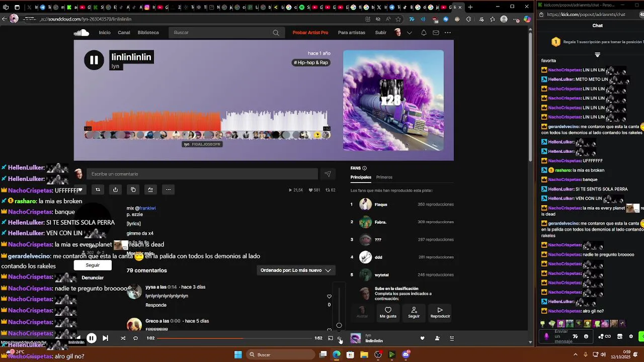Open Kick chat settings gear
Image resolution: width=644 pixels, height=362 pixels.
[x=631, y=336]
